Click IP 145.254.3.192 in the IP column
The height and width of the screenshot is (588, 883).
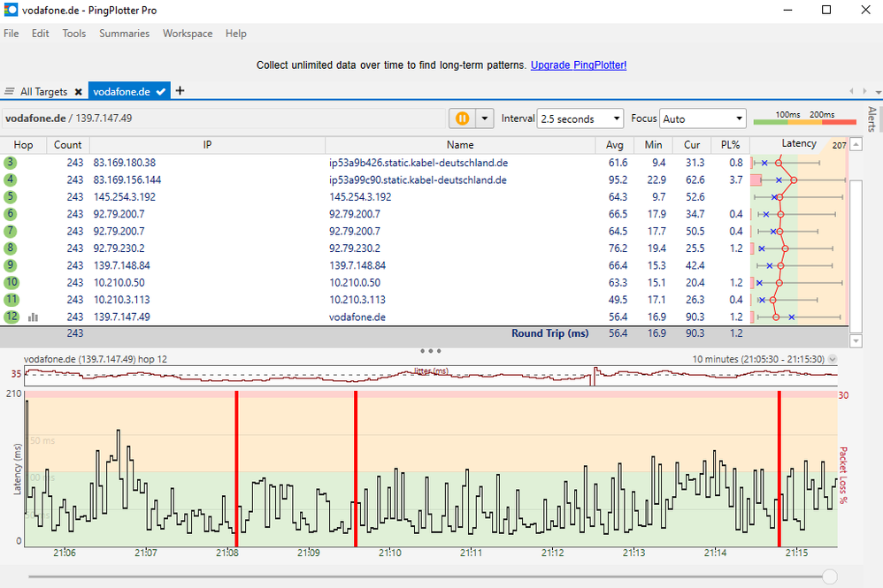click(125, 197)
